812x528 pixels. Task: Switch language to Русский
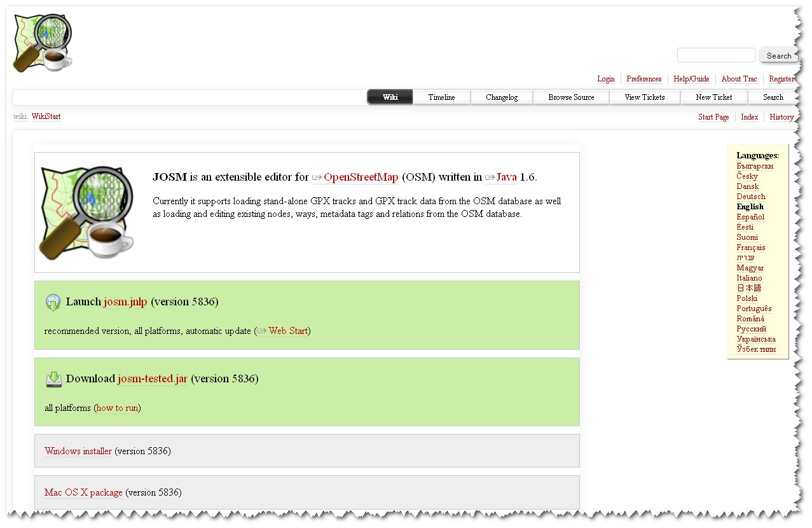[x=752, y=329]
